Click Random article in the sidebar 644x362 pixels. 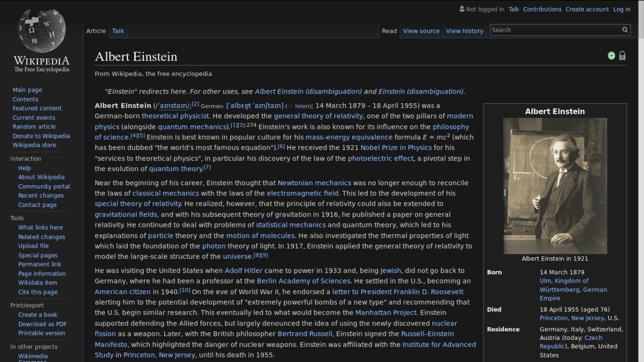[34, 126]
